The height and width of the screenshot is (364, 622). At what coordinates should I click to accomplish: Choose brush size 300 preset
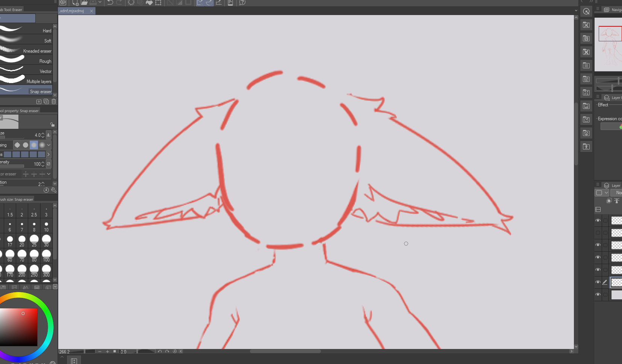click(46, 271)
